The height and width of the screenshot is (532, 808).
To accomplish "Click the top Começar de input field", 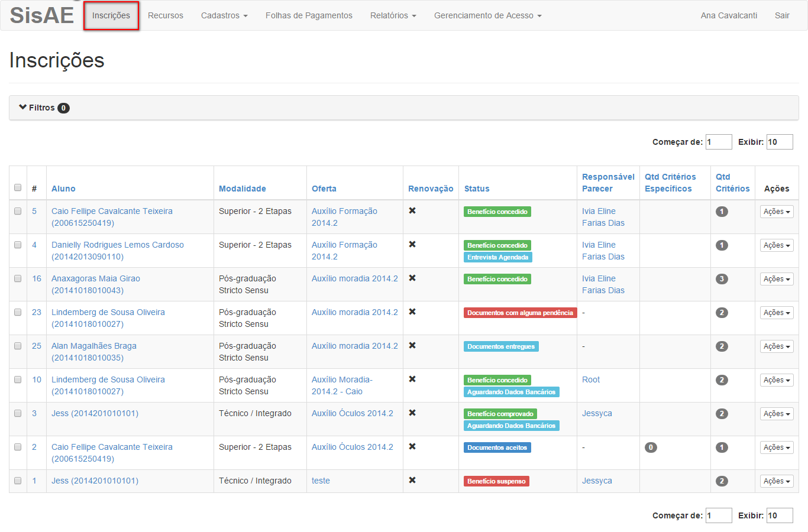I will point(719,142).
